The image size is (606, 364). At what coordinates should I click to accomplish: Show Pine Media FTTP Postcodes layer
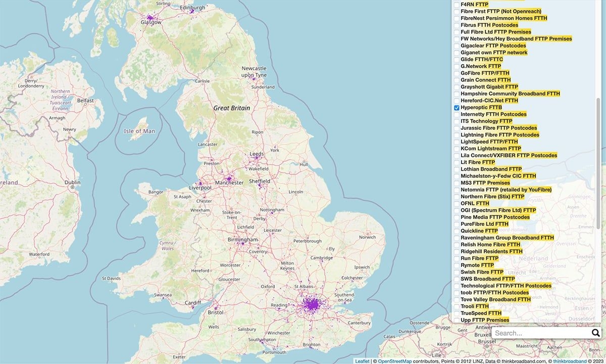click(457, 217)
